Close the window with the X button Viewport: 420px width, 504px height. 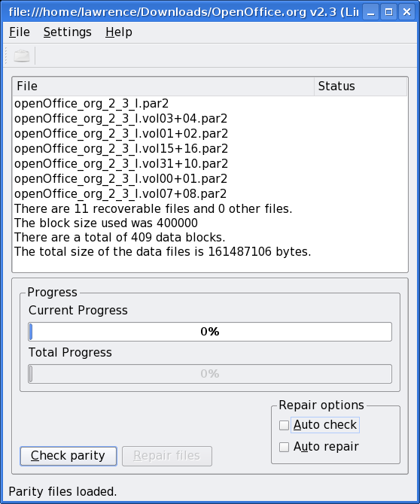point(406,12)
